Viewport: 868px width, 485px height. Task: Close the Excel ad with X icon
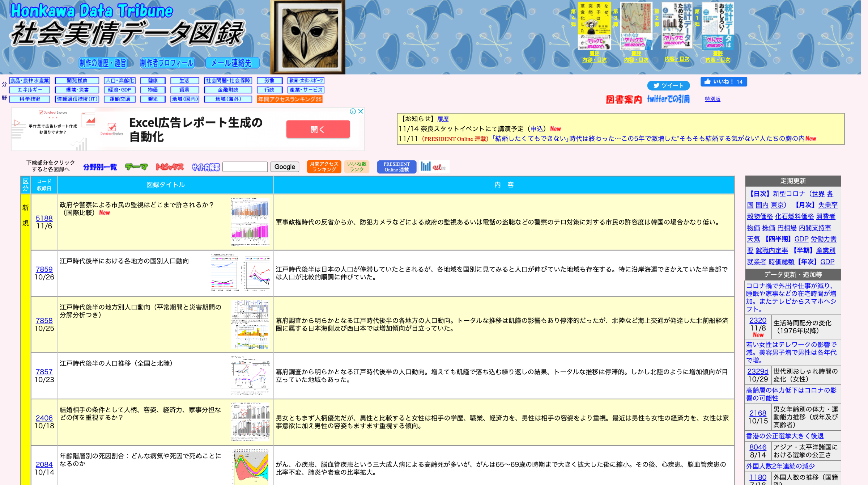pos(361,111)
